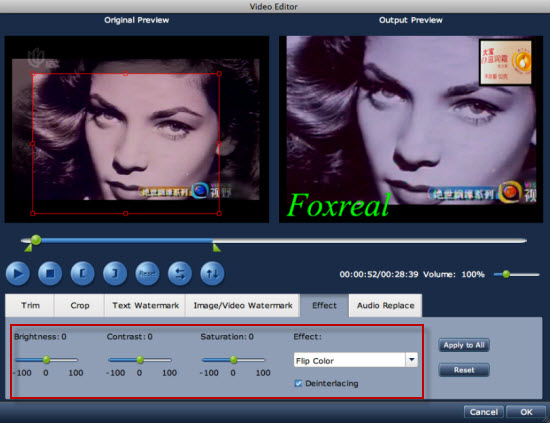
Task: Click the rectangular Reset button beside effects
Action: tap(464, 370)
